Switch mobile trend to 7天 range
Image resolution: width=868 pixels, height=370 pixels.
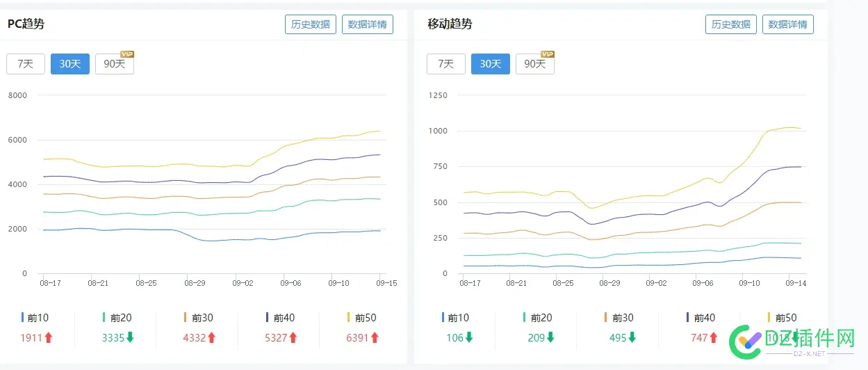[x=446, y=64]
